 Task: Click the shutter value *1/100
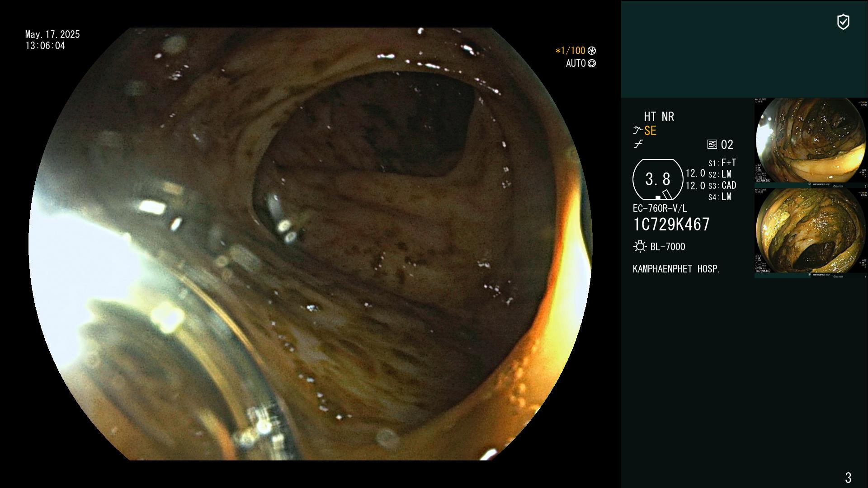point(570,51)
